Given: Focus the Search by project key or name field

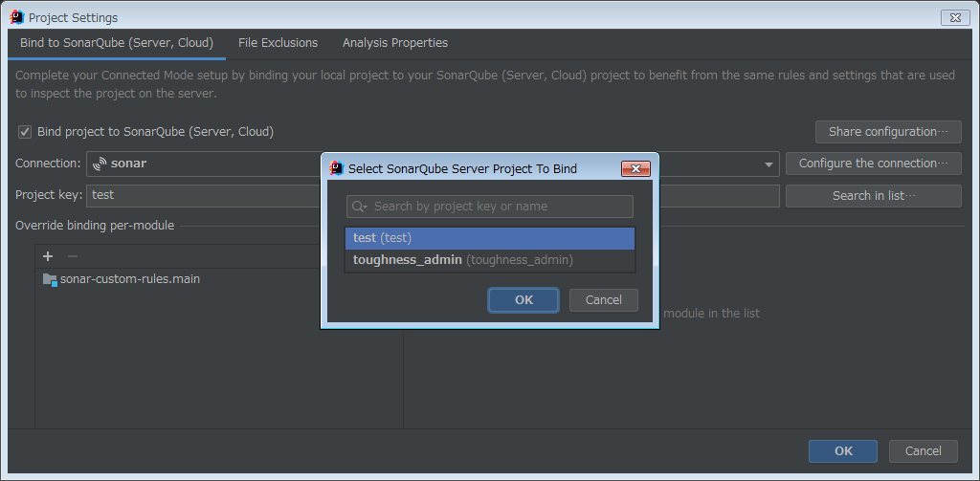Looking at the screenshot, I should 499,207.
